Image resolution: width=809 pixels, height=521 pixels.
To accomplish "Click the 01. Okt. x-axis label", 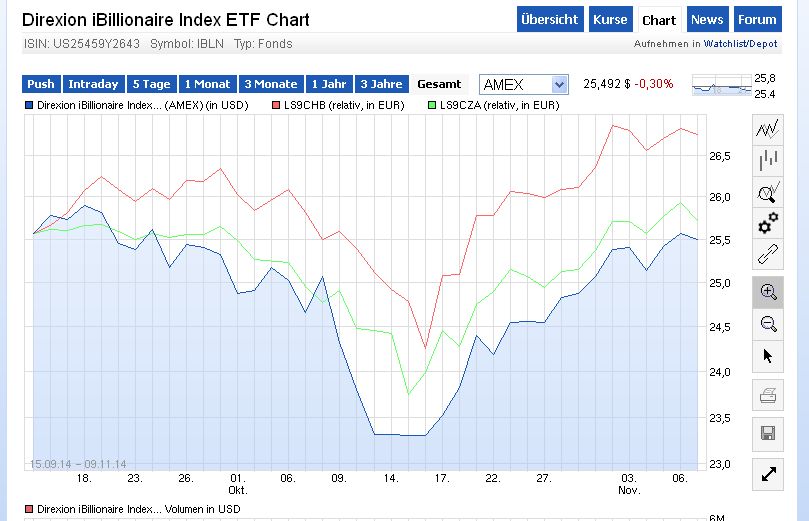I will (238, 484).
